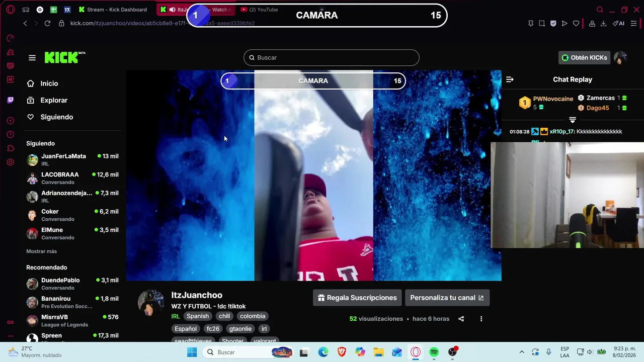Screen dimensions: 644x362
Task: Collapse chat with arrow icon beside Chat Replay
Action: click(510, 79)
